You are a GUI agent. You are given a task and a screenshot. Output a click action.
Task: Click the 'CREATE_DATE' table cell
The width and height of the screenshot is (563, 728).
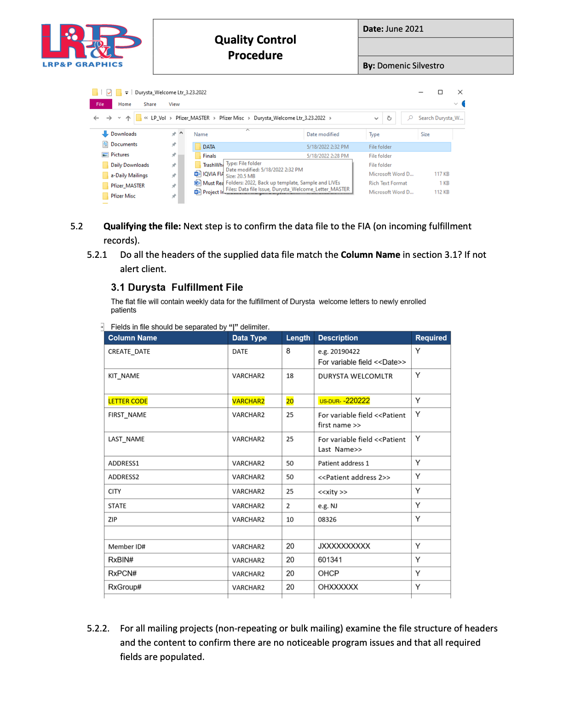(166, 357)
